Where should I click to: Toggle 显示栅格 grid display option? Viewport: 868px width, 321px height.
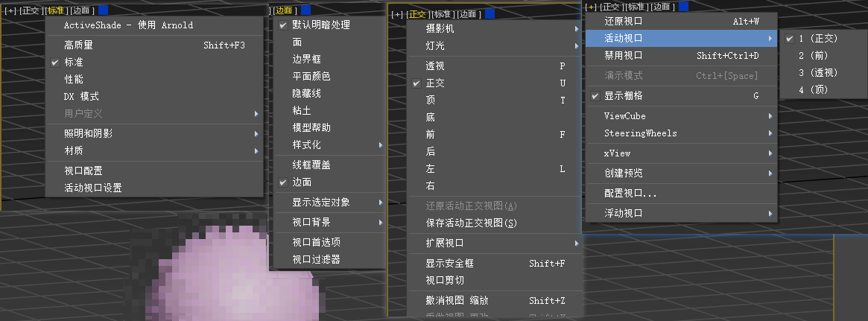point(681,96)
